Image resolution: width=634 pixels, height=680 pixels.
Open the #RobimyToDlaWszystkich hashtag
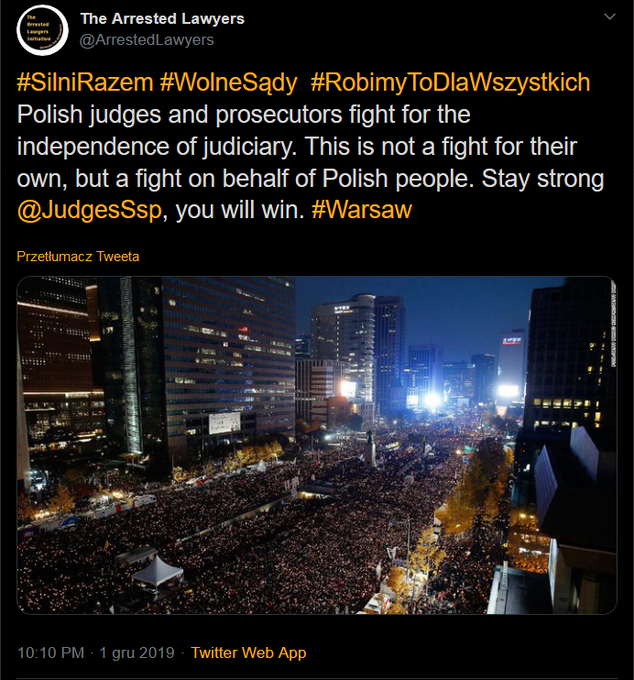pos(451,82)
